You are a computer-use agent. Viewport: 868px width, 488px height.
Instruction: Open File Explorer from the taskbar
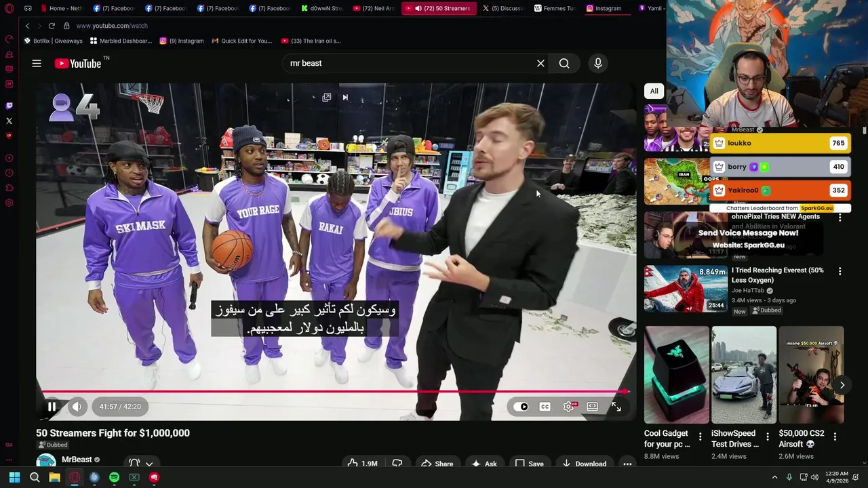pyautogui.click(x=54, y=477)
